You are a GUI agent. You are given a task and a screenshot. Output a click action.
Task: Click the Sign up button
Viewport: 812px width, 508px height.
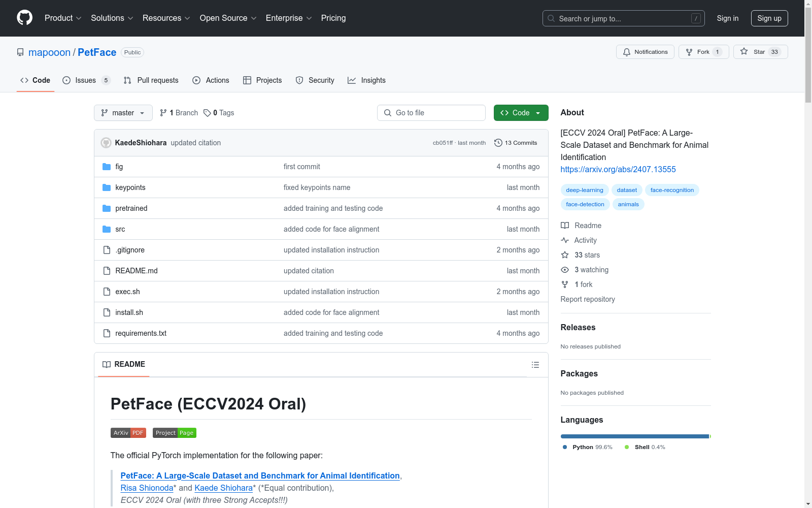point(769,18)
